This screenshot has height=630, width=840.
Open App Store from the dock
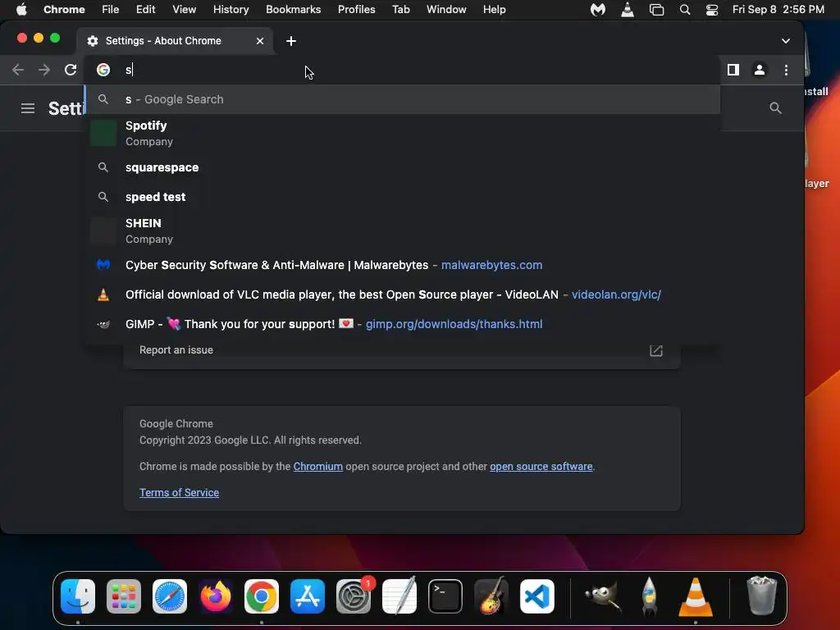pos(308,596)
